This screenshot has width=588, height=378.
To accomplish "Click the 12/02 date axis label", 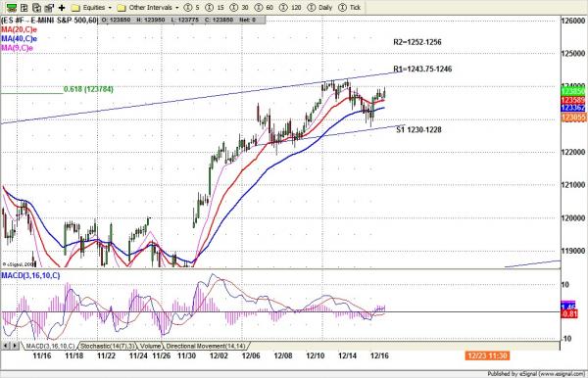I will coord(219,355).
